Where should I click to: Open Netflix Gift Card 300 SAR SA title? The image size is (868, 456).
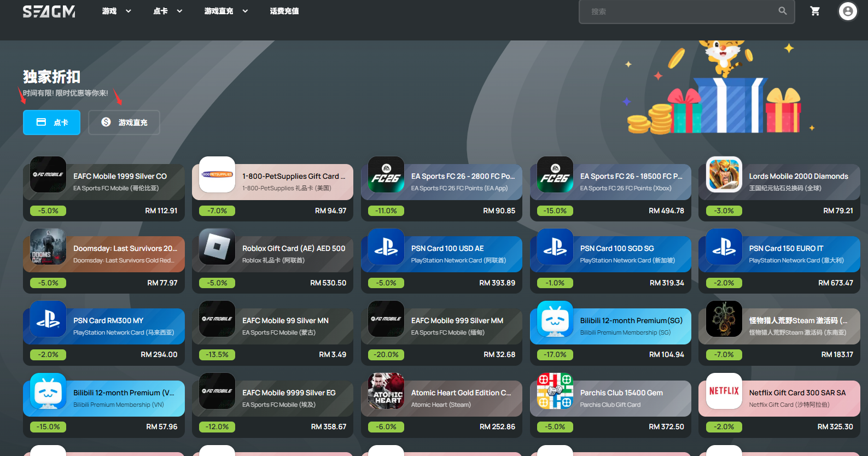click(797, 393)
